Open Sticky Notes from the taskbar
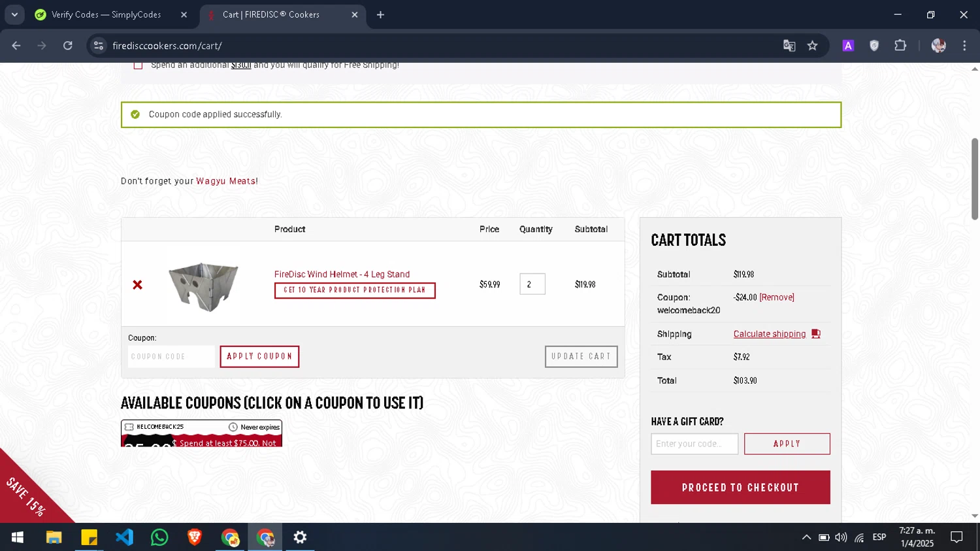Image resolution: width=980 pixels, height=551 pixels. (89, 537)
